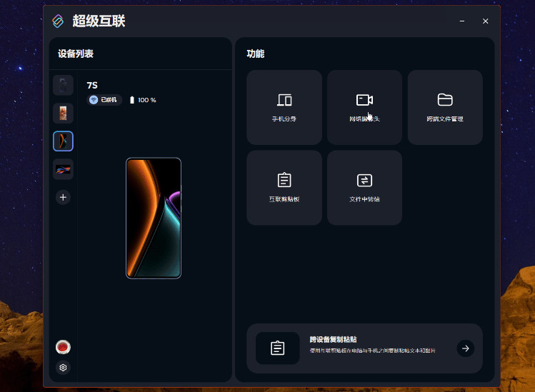Click the arrow on 跨设备复制粘贴 banner

pos(466,348)
